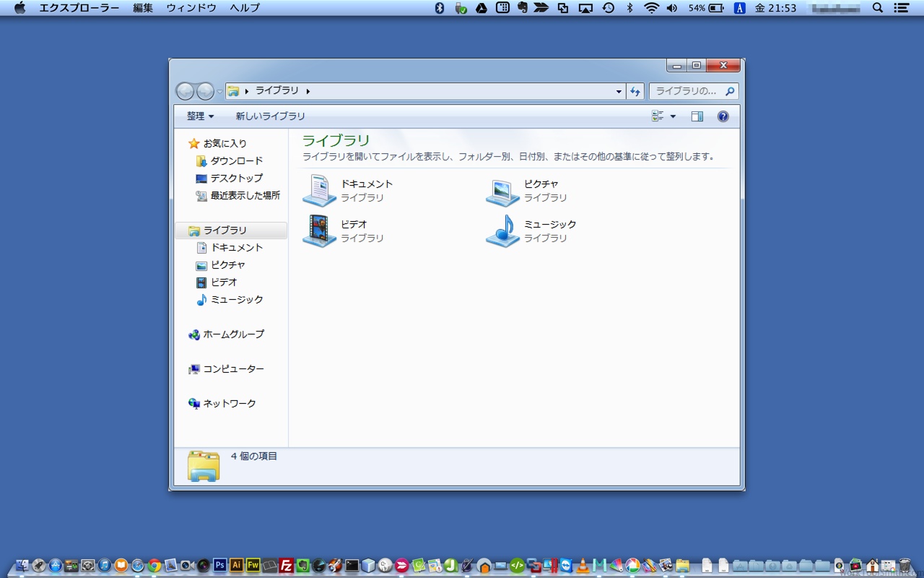Go back with the Explorer Back arrow
Image resolution: width=924 pixels, height=578 pixels.
pyautogui.click(x=186, y=91)
